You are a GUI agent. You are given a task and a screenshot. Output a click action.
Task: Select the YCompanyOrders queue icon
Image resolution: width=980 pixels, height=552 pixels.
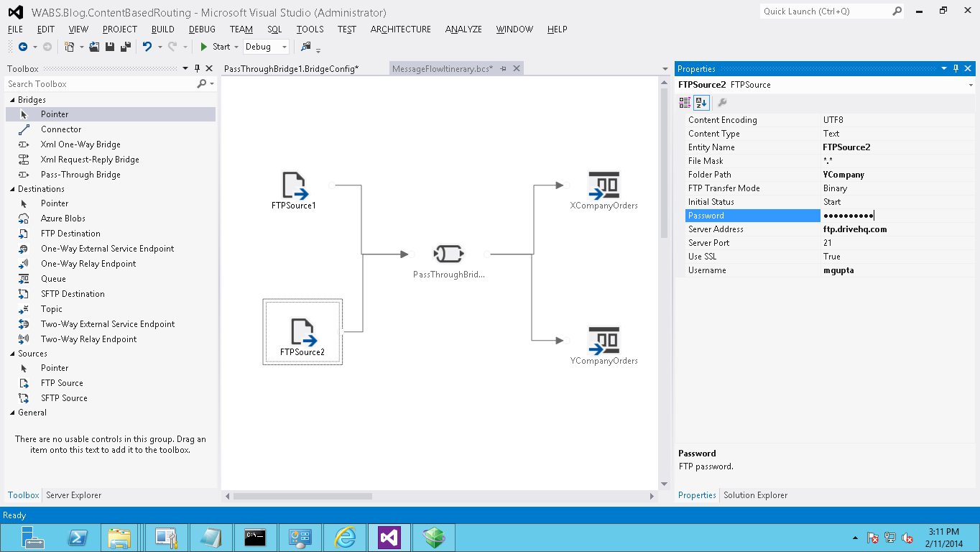604,340
